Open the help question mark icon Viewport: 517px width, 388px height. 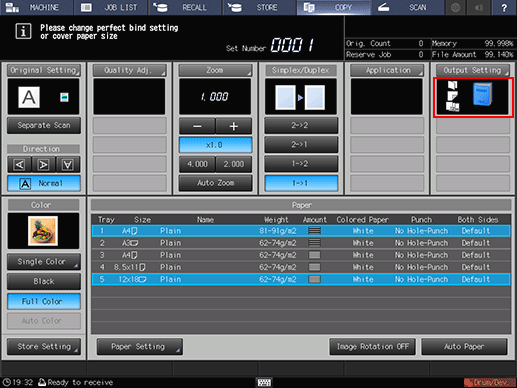pyautogui.click(x=504, y=7)
